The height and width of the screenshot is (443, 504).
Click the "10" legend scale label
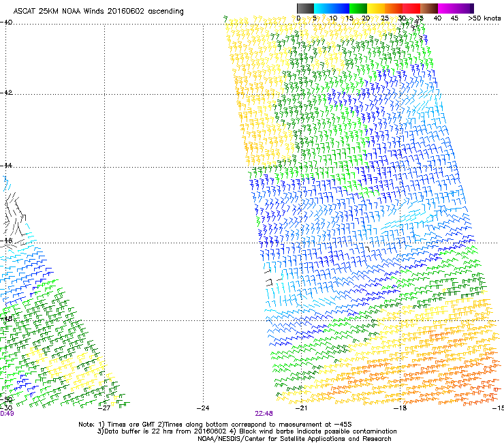pyautogui.click(x=333, y=18)
